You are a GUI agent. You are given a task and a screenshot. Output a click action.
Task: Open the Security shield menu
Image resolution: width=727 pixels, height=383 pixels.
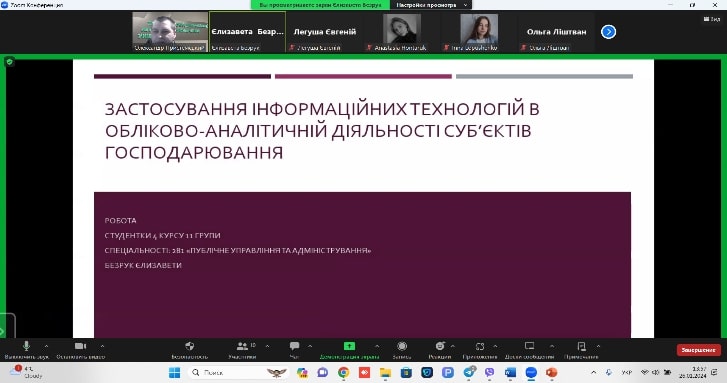point(189,350)
